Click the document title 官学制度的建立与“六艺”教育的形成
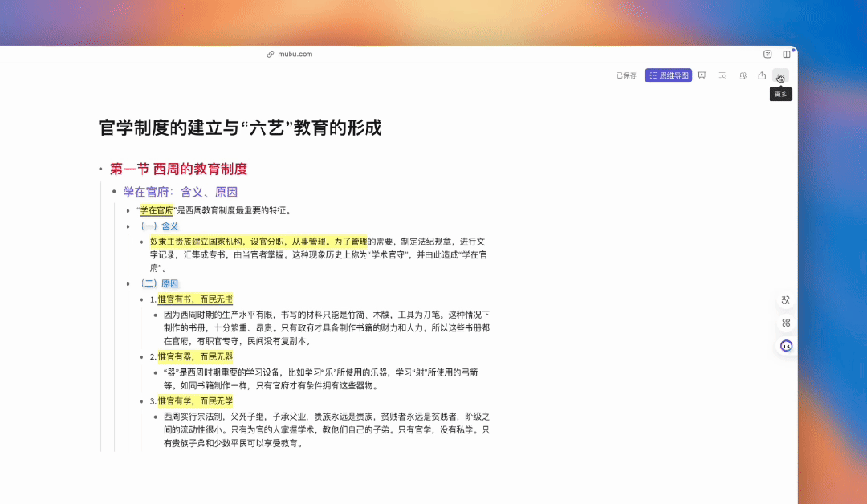This screenshot has width=867, height=504. pyautogui.click(x=240, y=128)
